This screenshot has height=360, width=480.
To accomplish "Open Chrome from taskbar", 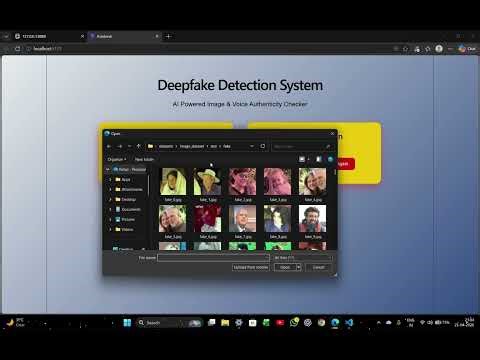I will (x=321, y=323).
